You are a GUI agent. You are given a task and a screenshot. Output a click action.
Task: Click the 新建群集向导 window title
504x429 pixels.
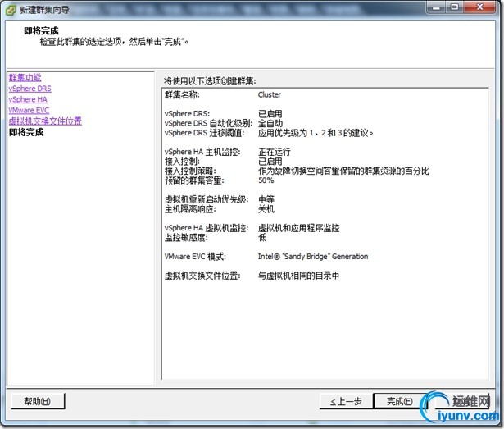point(44,10)
